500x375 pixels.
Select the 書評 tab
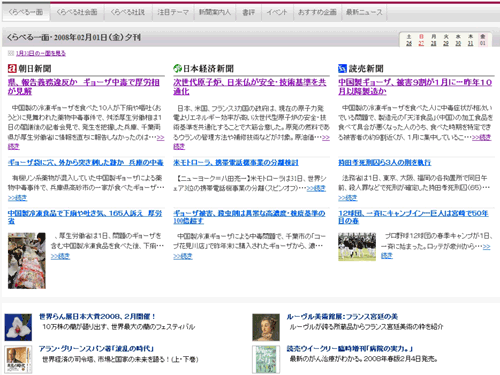[248, 12]
